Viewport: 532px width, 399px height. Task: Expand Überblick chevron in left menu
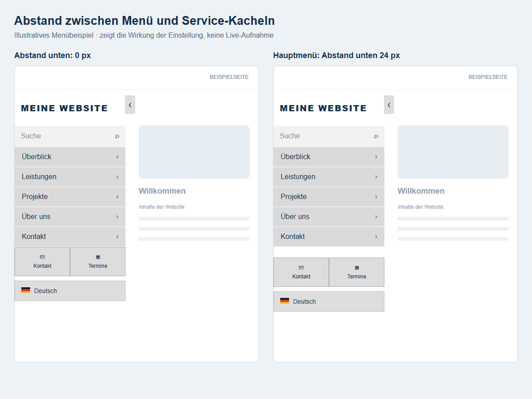point(117,157)
